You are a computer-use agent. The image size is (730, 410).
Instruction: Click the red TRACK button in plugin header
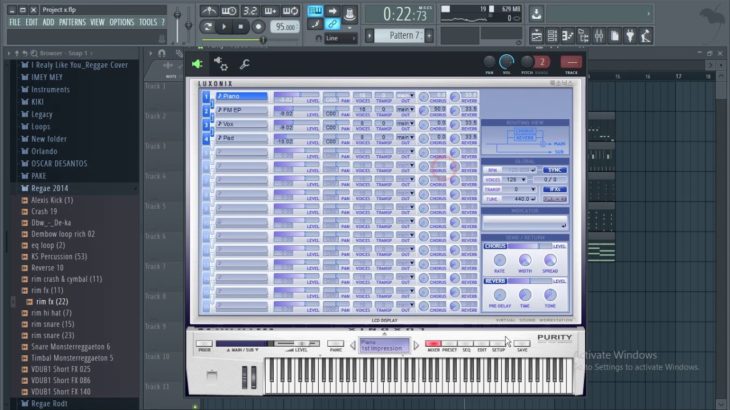click(571, 62)
